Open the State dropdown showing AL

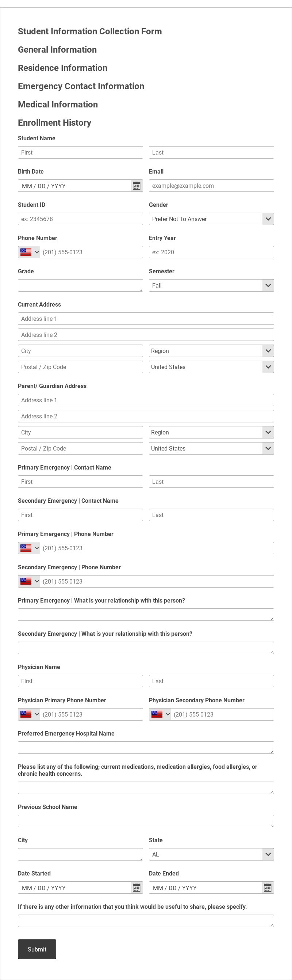coord(211,854)
